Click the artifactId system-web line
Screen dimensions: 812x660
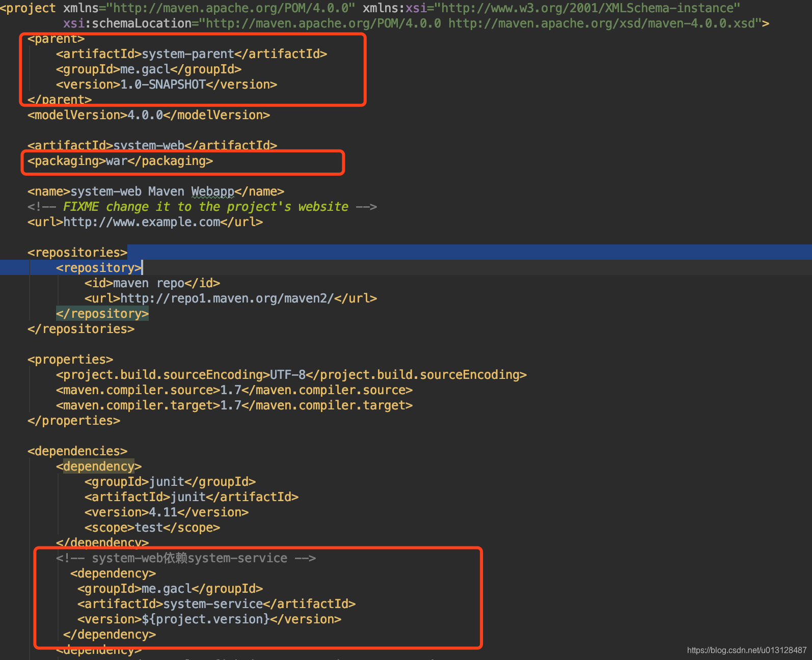pos(152,145)
